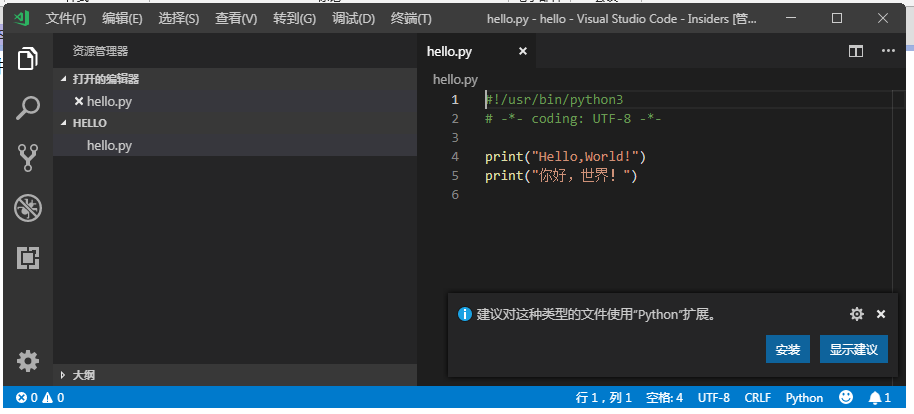Open the Search view in activity bar
This screenshot has height=414, width=914.
point(28,108)
